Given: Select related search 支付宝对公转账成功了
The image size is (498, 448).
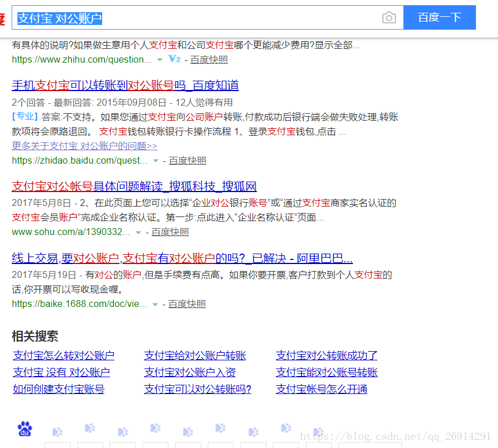Looking at the screenshot, I should [327, 355].
